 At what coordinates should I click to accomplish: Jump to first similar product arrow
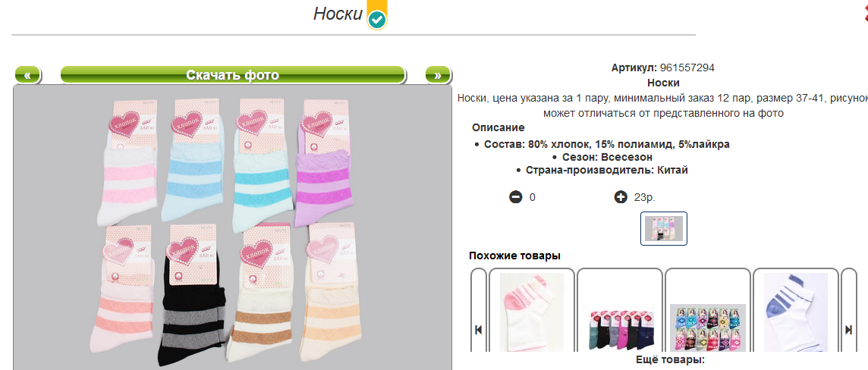(x=479, y=330)
